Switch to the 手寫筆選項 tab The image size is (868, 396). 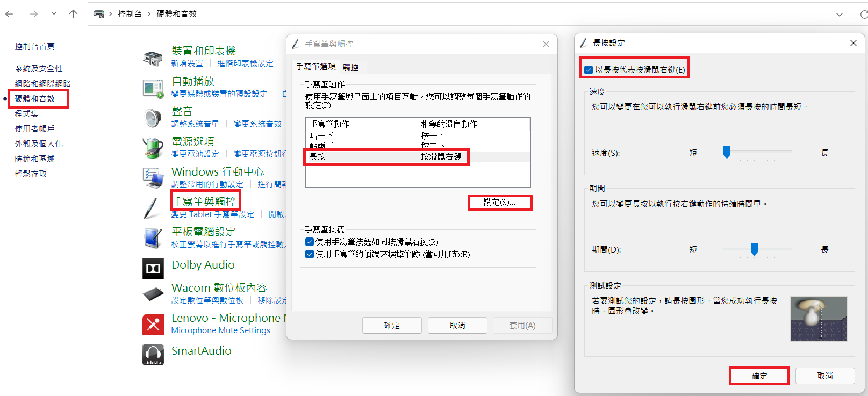pos(316,67)
